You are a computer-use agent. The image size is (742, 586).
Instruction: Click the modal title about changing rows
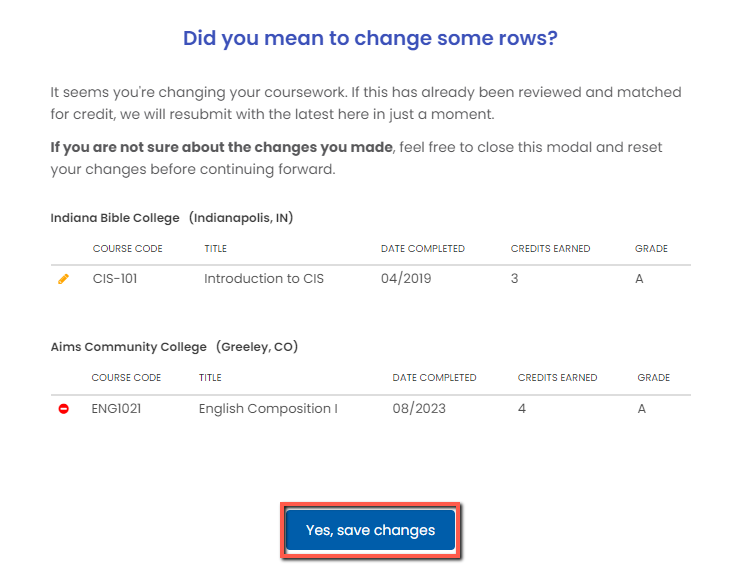pos(370,39)
